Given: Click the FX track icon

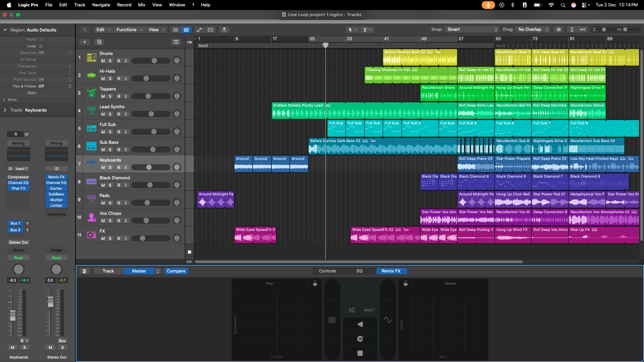Looking at the screenshot, I should point(91,235).
